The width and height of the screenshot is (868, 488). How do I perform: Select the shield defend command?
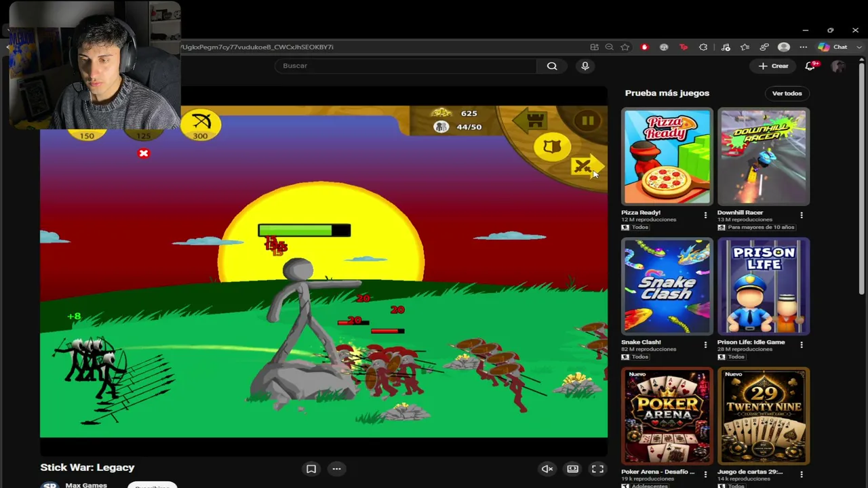click(x=552, y=147)
